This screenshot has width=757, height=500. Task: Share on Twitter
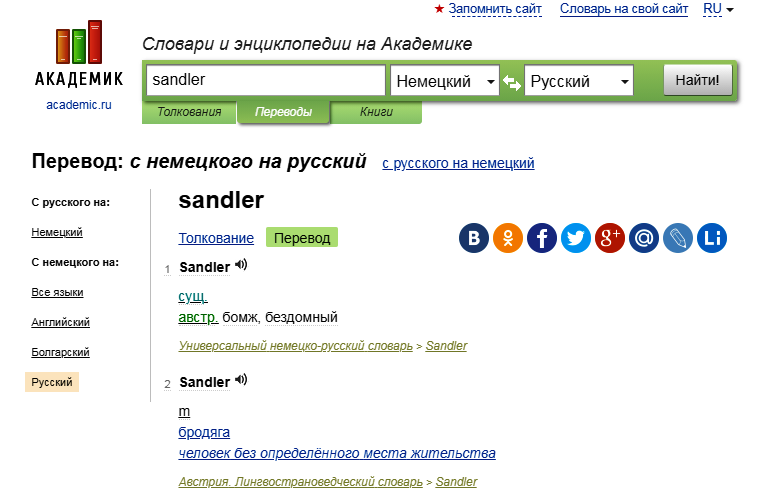(576, 238)
